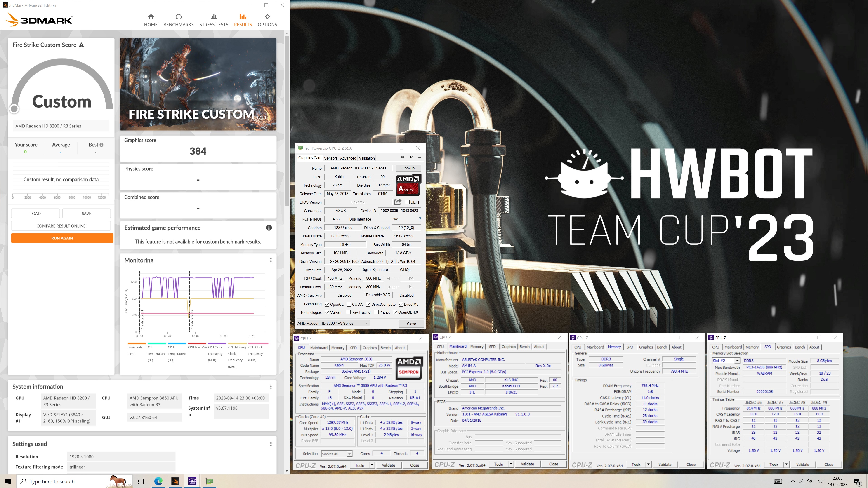Open Bench tab in the CPU-Z CPU window
Screen dimensions: 868x488
point(385,348)
